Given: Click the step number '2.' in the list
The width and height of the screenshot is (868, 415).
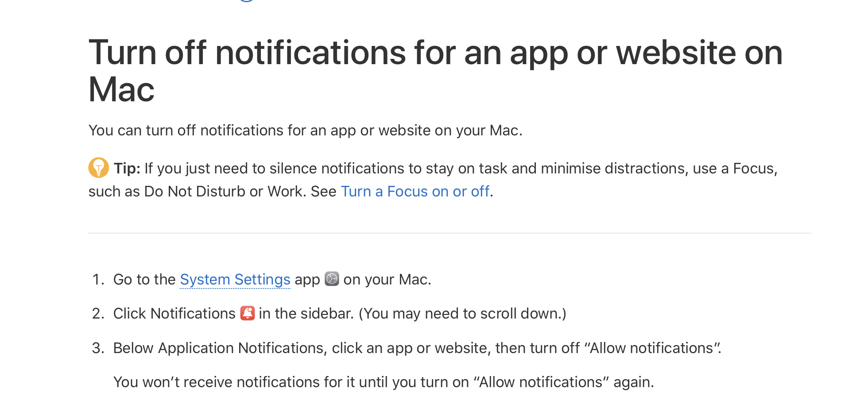Looking at the screenshot, I should 98,314.
